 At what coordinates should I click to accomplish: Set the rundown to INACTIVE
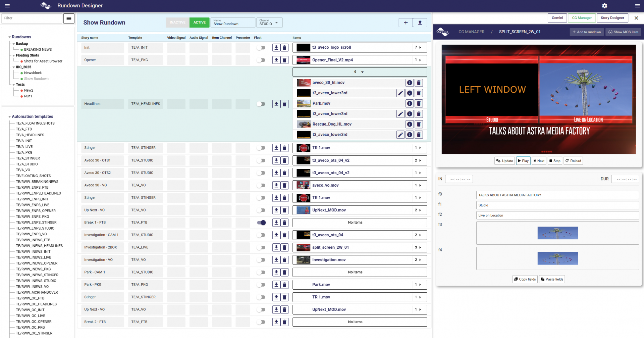click(177, 22)
